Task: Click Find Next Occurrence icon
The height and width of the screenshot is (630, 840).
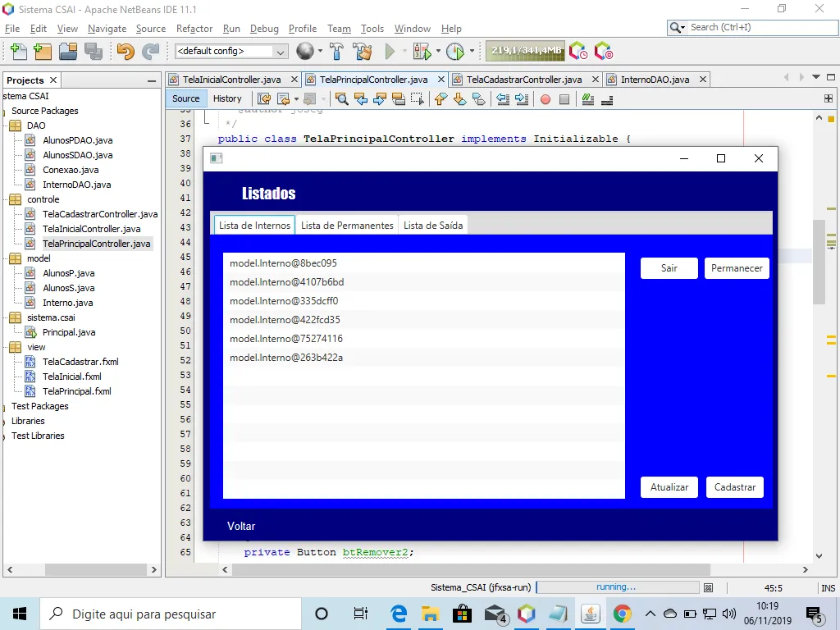Action: click(379, 99)
